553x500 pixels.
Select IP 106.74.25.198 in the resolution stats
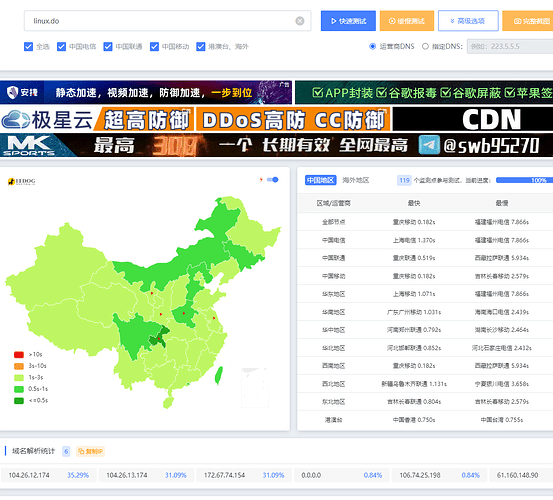click(x=420, y=475)
